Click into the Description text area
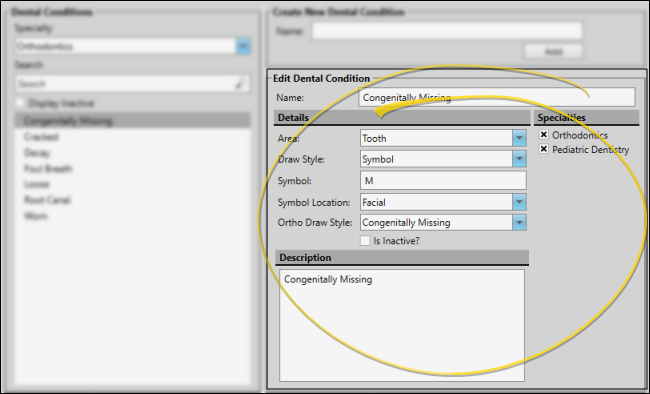The height and width of the screenshot is (394, 650). coord(402,326)
